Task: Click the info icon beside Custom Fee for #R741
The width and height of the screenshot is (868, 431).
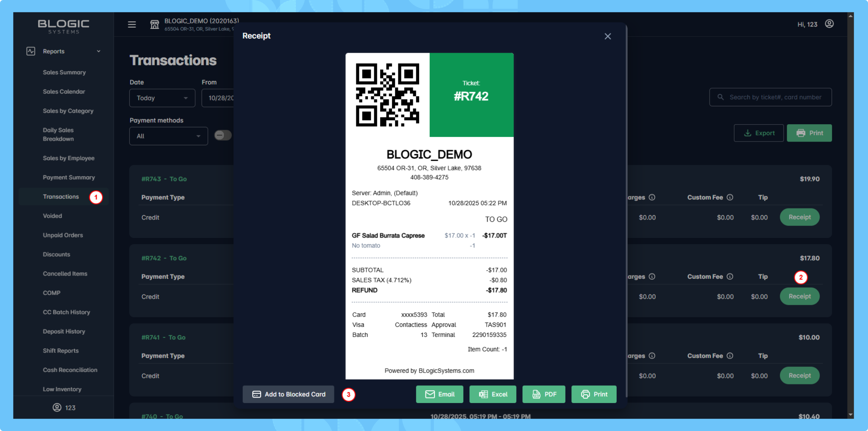Action: 730,356
